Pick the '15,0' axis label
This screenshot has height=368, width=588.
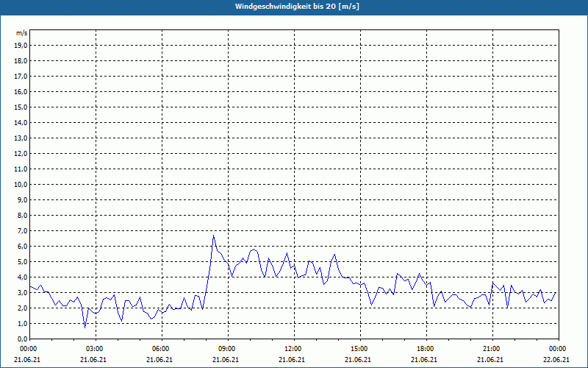click(x=21, y=107)
